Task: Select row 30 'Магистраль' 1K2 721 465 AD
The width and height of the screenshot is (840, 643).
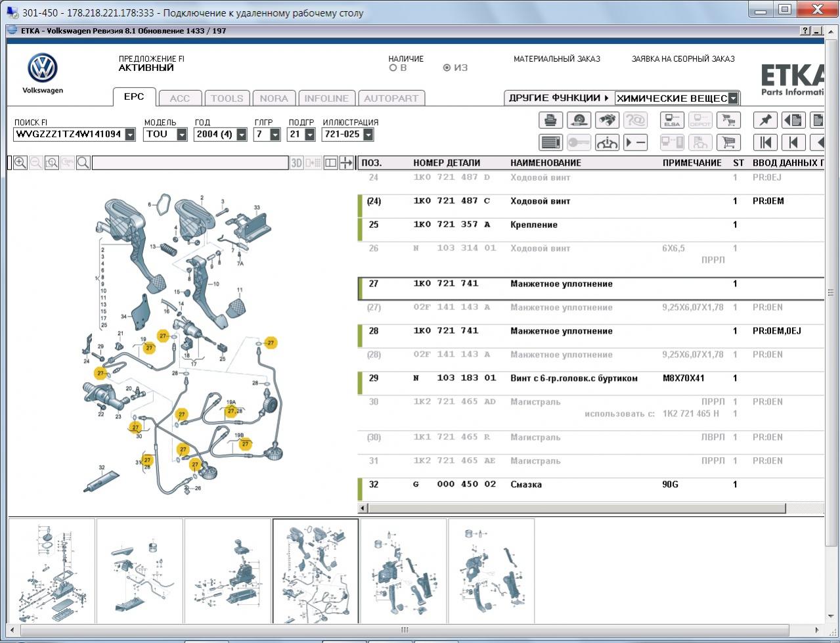Action: pyautogui.click(x=591, y=407)
